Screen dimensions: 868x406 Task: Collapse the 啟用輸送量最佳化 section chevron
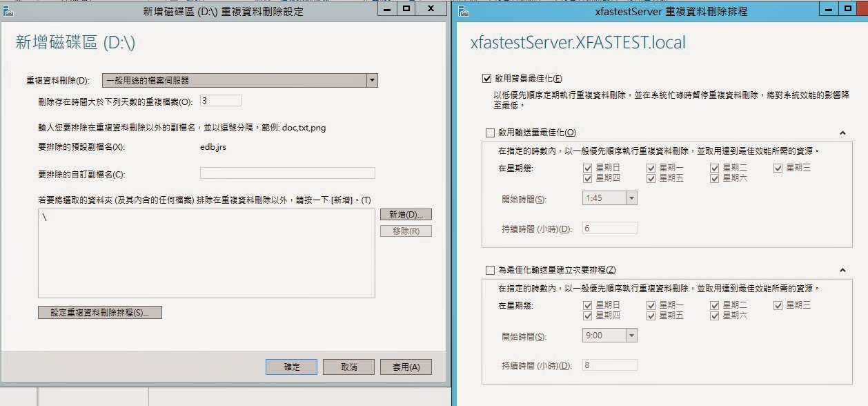tap(842, 133)
